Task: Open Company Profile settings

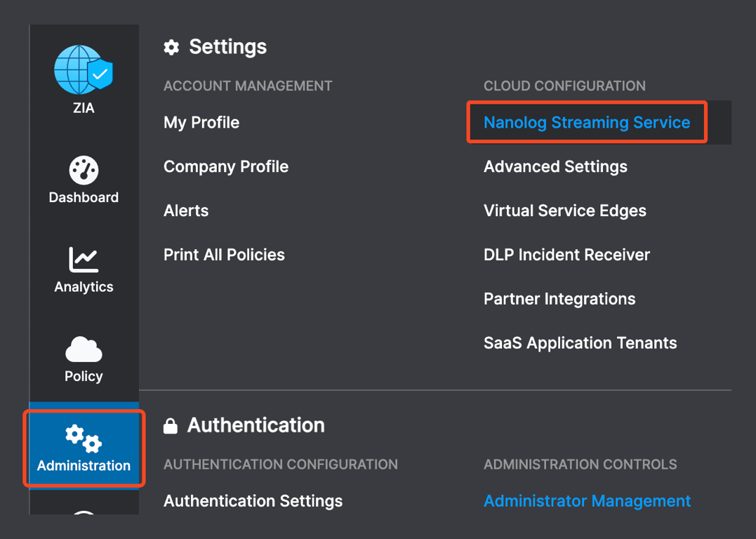Action: point(226,166)
